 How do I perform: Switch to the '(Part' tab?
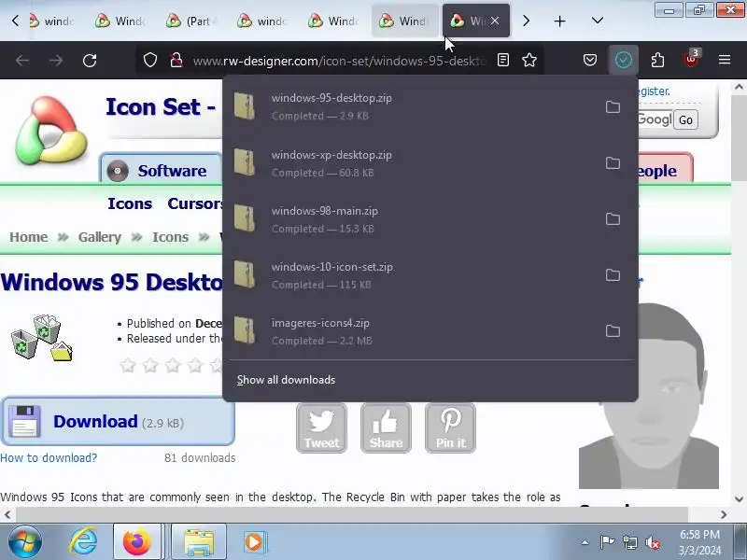192,21
